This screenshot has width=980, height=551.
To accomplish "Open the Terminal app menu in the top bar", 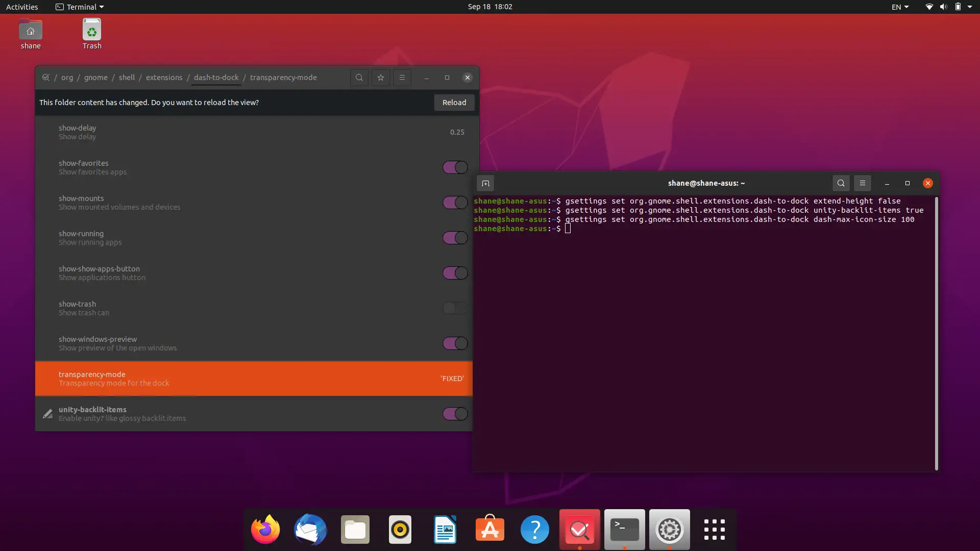I will pyautogui.click(x=80, y=7).
